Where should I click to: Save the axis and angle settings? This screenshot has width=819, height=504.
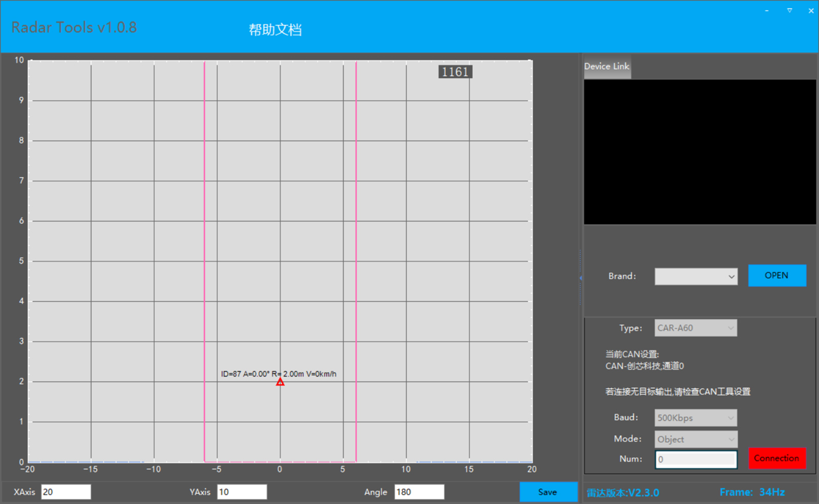click(547, 492)
